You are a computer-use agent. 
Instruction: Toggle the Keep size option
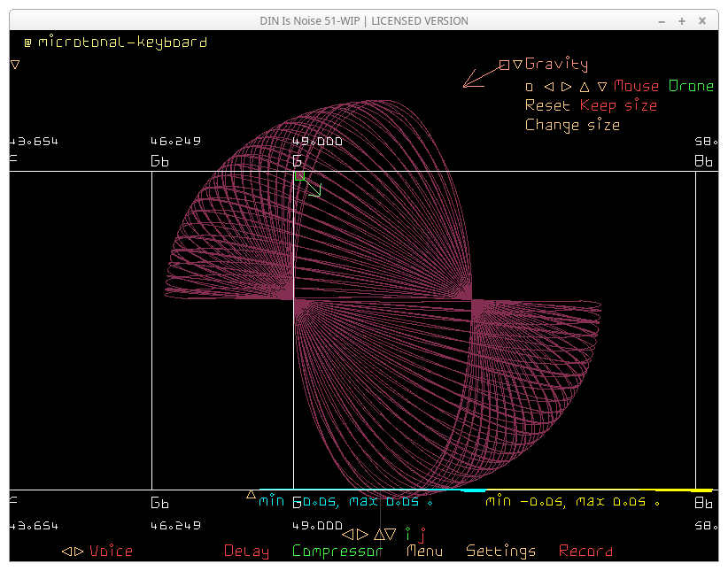pyautogui.click(x=618, y=105)
